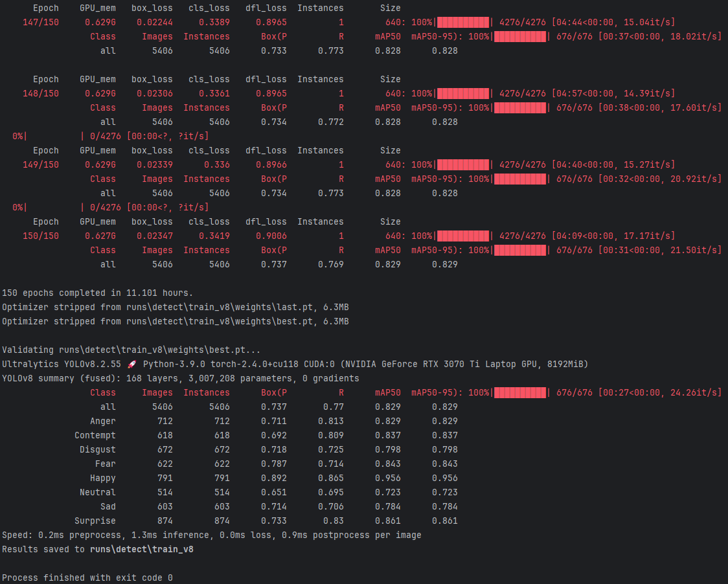Image resolution: width=728 pixels, height=584 pixels.
Task: Select Happy recall value 0.865
Action: pyautogui.click(x=330, y=478)
